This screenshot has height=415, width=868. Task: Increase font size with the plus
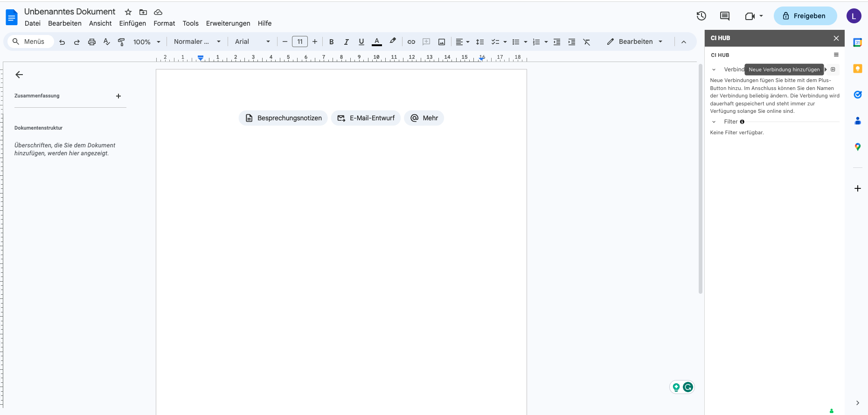(x=315, y=42)
